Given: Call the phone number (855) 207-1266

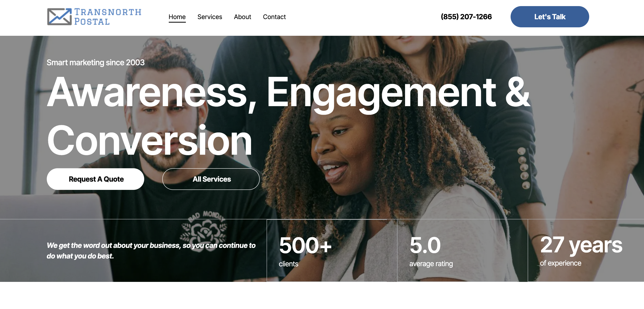Looking at the screenshot, I should click(466, 17).
